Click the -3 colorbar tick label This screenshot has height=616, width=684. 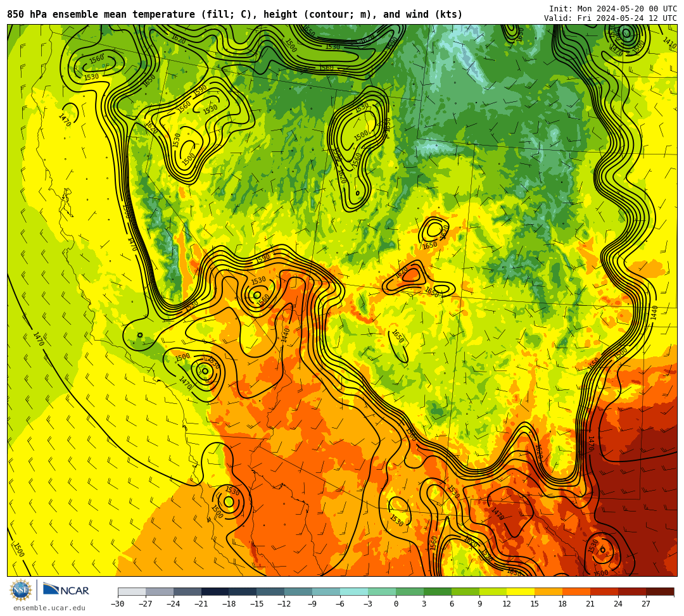tap(368, 604)
